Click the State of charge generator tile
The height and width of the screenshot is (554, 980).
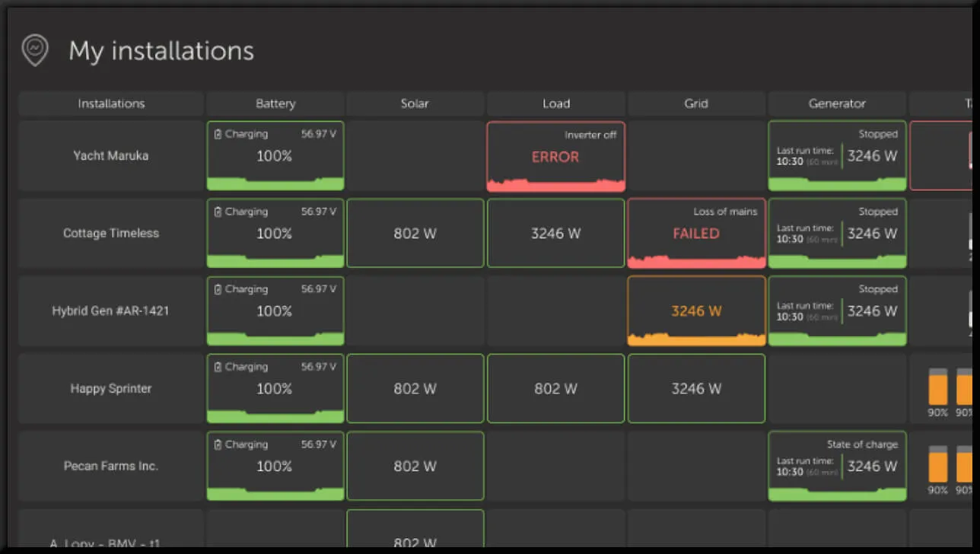tap(836, 465)
